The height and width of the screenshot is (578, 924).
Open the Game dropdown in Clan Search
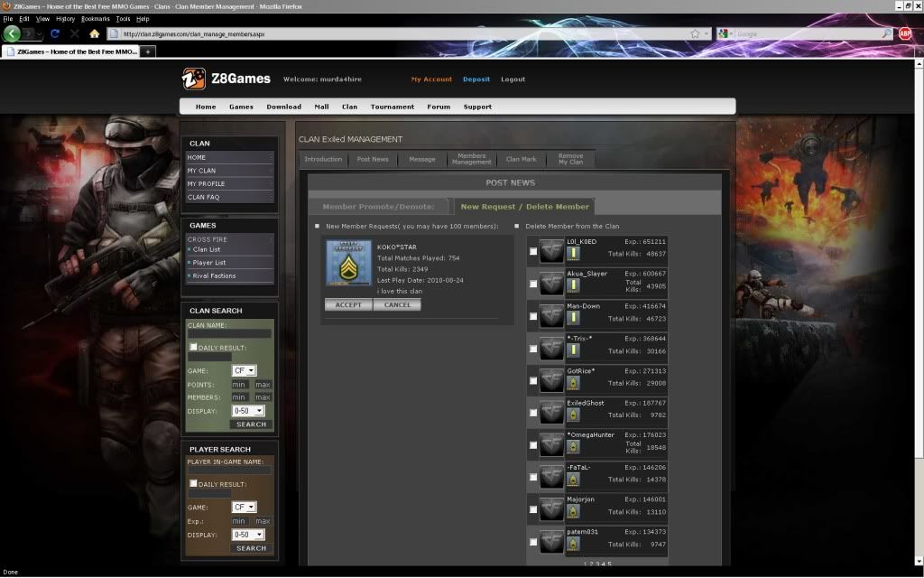tap(245, 371)
